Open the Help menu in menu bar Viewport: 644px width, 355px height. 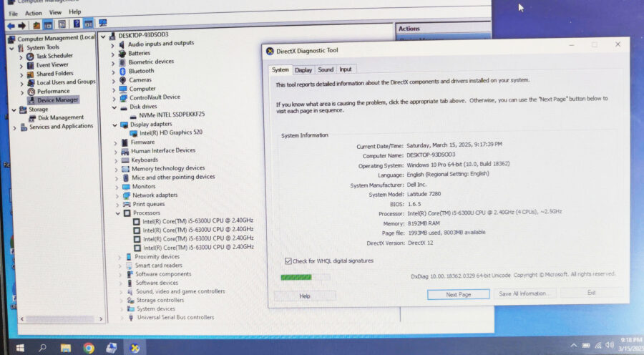point(74,12)
